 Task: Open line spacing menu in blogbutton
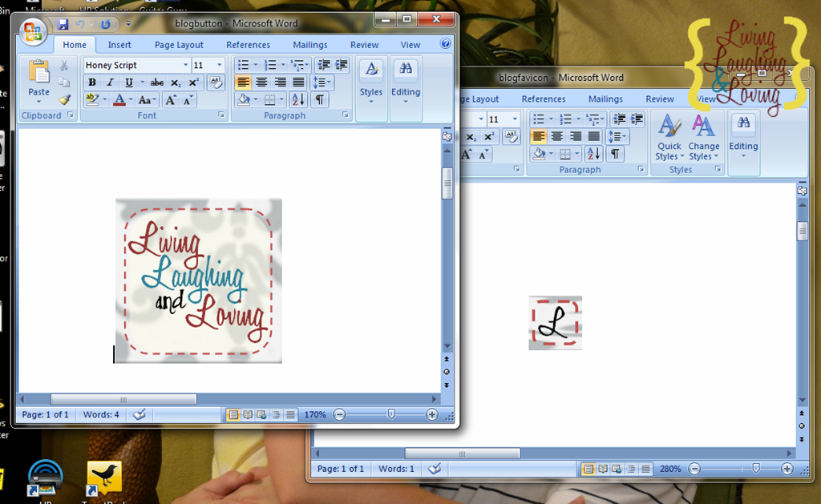tap(321, 83)
